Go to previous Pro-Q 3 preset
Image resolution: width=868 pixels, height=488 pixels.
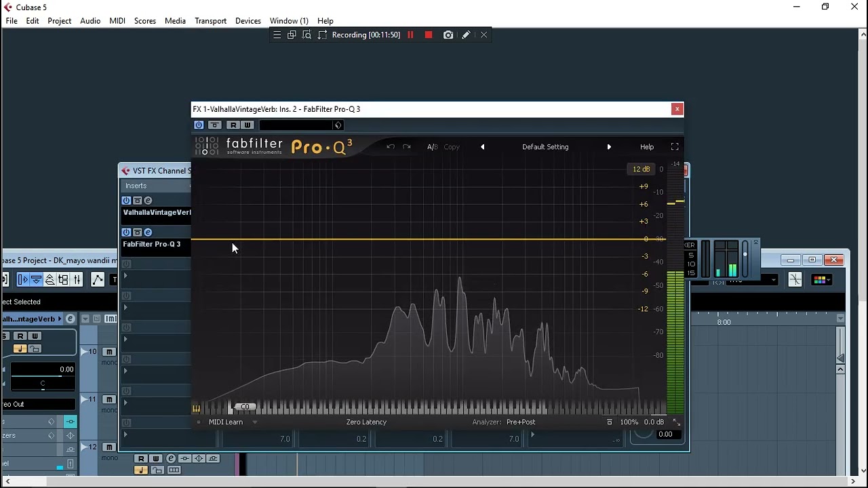pyautogui.click(x=483, y=146)
